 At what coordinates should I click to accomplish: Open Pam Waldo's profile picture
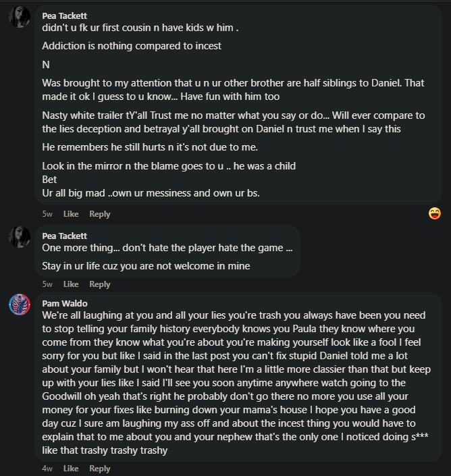19,305
